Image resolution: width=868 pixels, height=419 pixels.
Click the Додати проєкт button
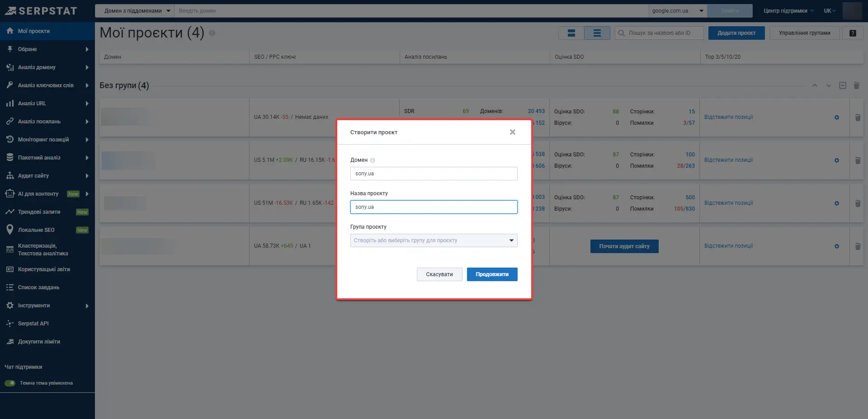(736, 33)
